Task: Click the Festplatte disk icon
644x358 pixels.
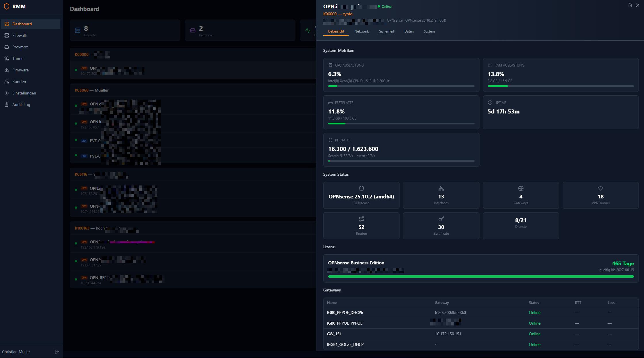Action: pyautogui.click(x=330, y=103)
